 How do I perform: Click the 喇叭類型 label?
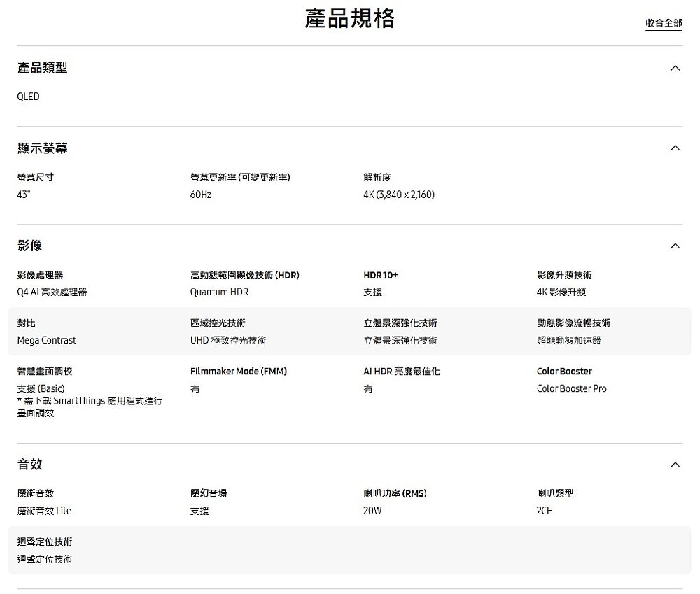555,493
